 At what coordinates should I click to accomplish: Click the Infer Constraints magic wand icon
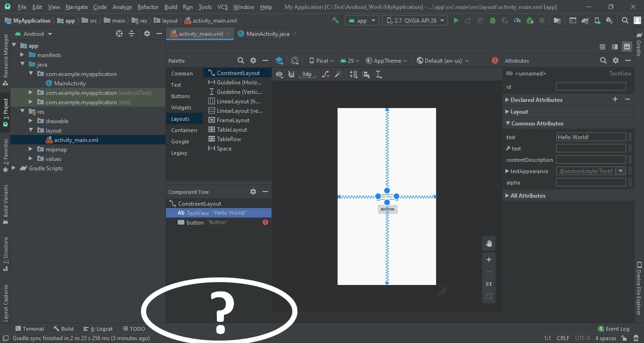[338, 74]
